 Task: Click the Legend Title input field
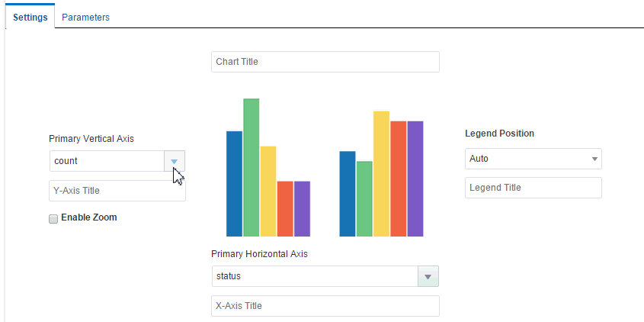[x=533, y=188]
